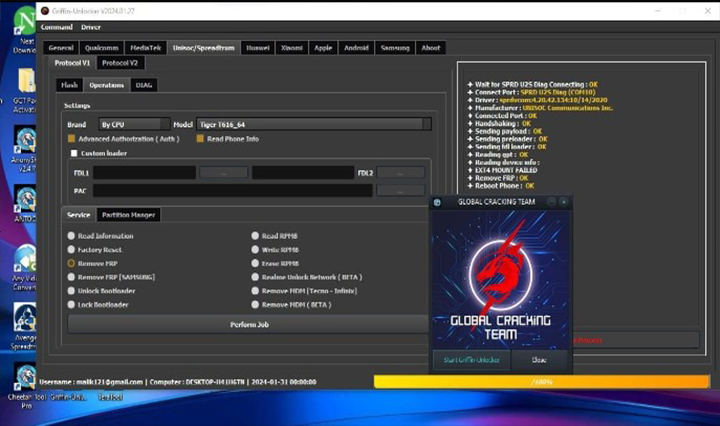Switch to the MediaTek tab
The image size is (720, 426).
click(x=146, y=48)
